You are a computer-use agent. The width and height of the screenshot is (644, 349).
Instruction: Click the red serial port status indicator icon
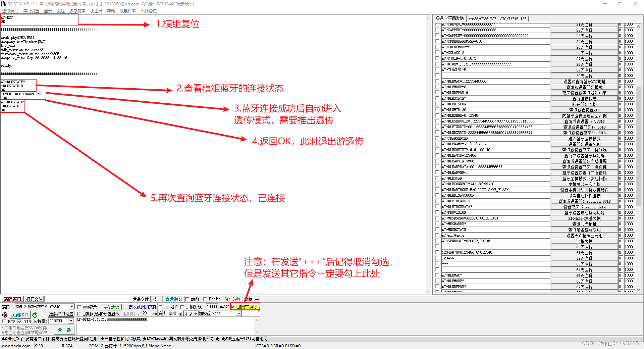tap(5, 315)
